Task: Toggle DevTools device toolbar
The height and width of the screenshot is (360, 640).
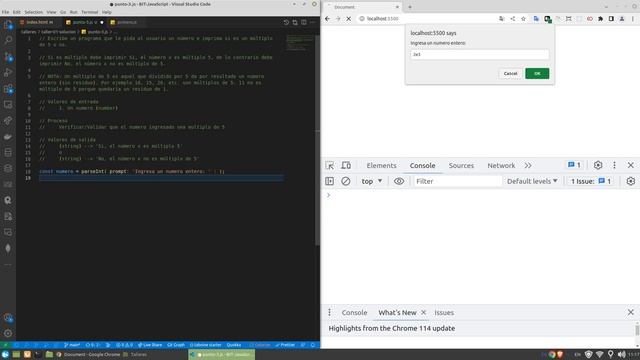Action: (x=346, y=165)
